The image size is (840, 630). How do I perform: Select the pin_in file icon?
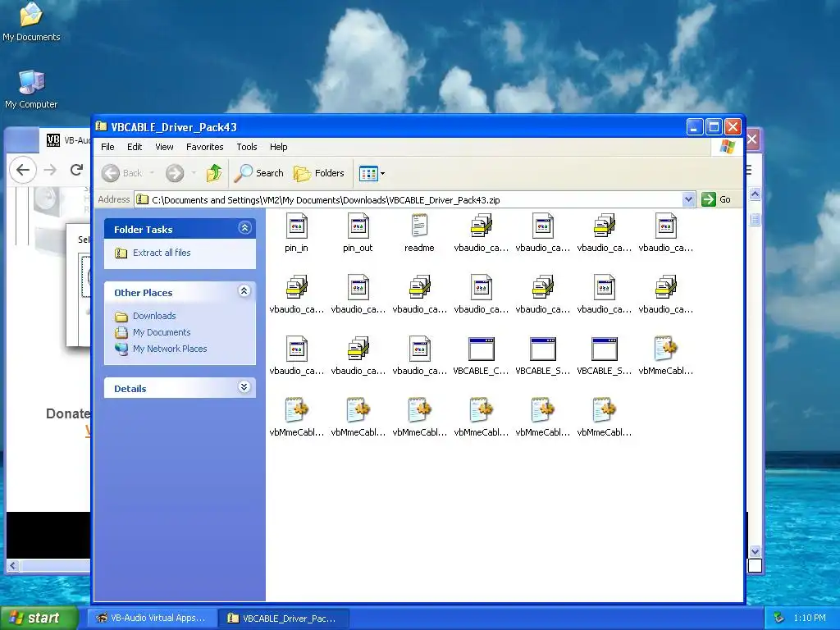296,226
